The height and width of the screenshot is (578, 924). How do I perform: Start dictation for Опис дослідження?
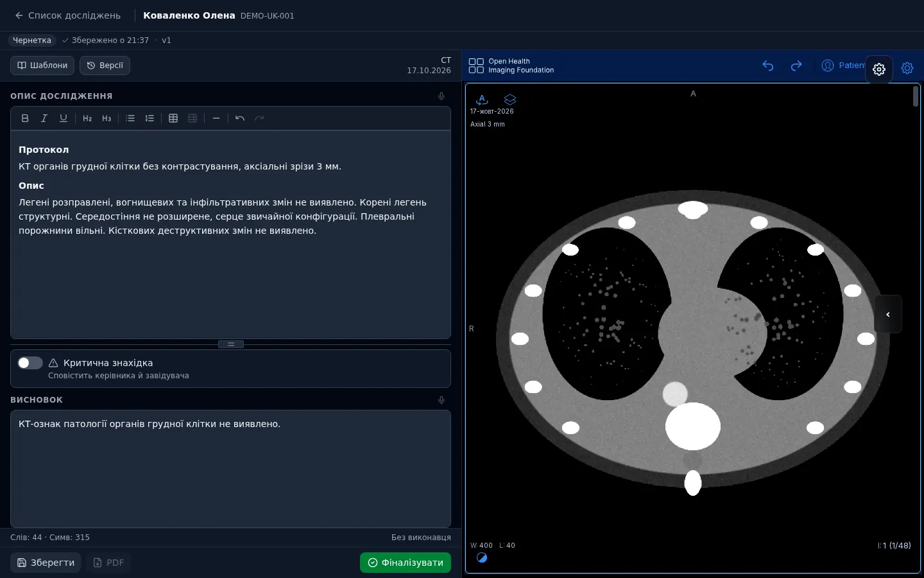[x=441, y=96]
